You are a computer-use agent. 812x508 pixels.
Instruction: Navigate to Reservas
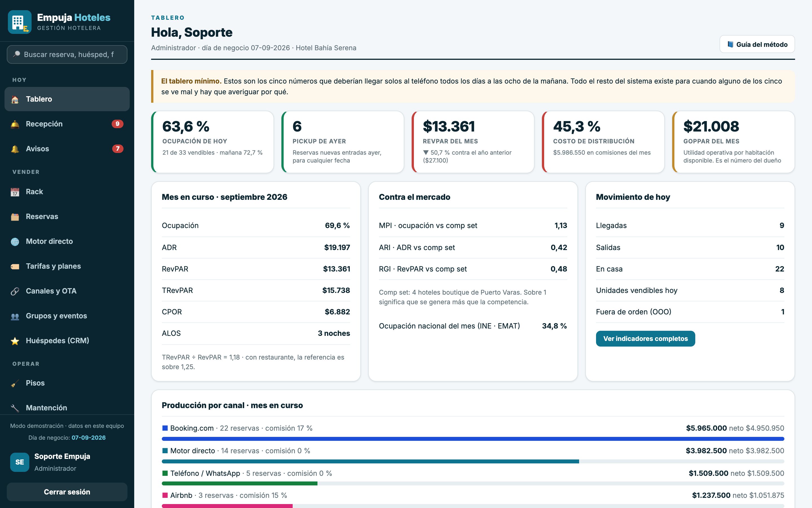coord(67,217)
